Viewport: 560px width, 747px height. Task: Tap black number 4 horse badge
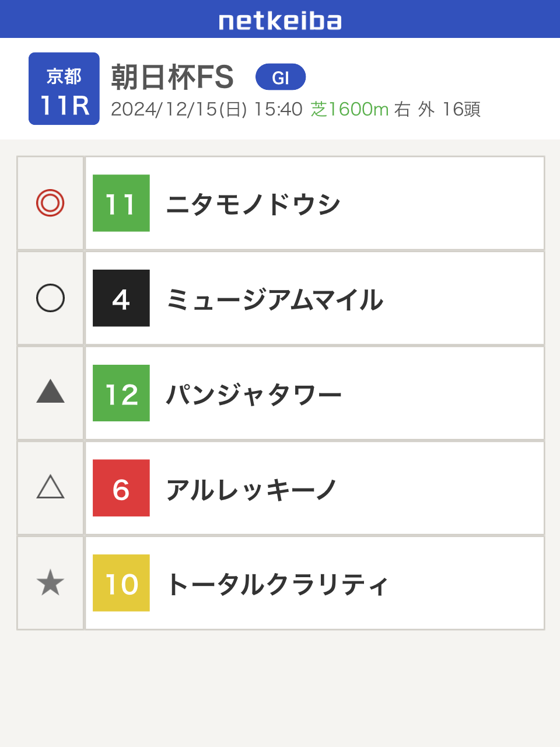pyautogui.click(x=121, y=298)
